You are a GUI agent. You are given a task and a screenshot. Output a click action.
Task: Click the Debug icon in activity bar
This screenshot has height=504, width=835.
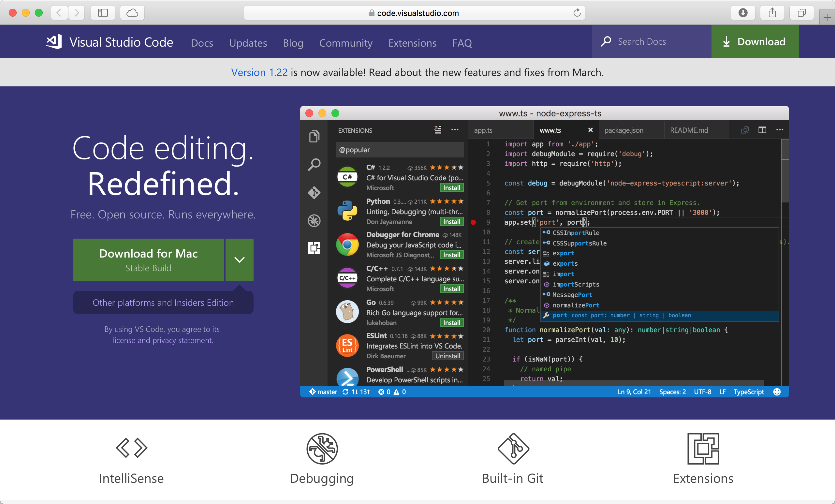coord(314,220)
